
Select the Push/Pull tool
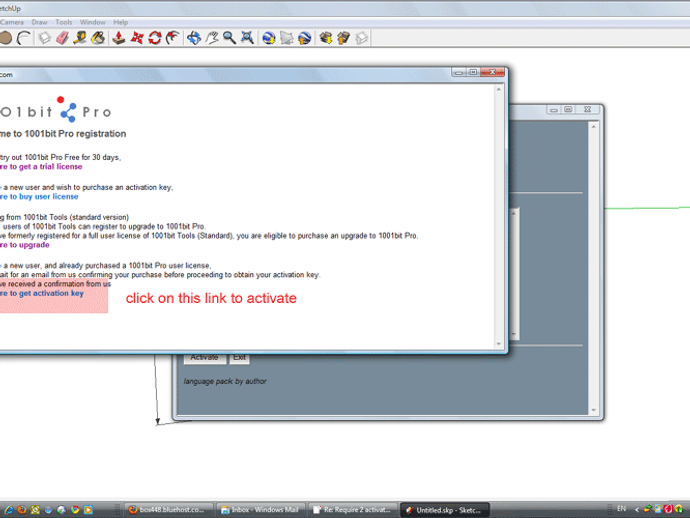118,38
